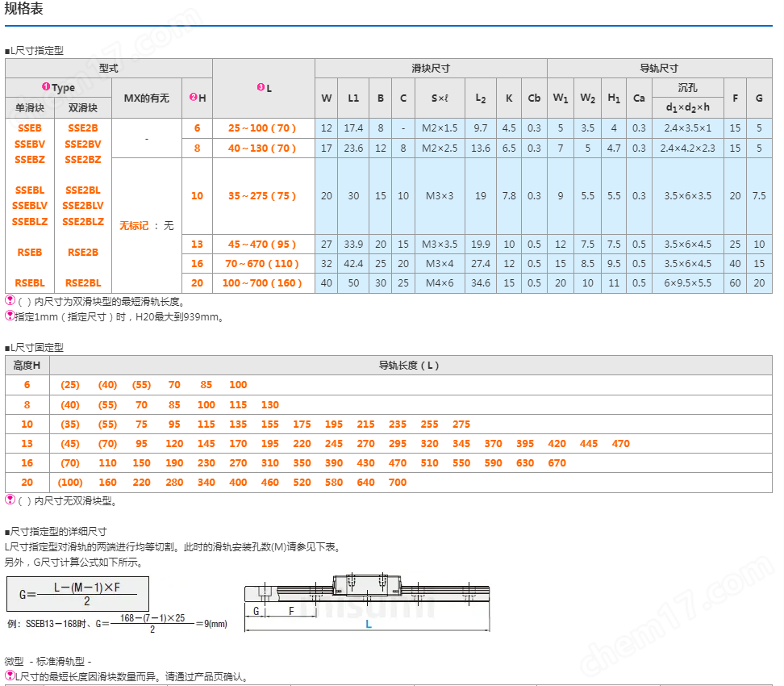Screen dimensions: 784x686
Task: Select the RSEB type code
Action: coord(30,252)
